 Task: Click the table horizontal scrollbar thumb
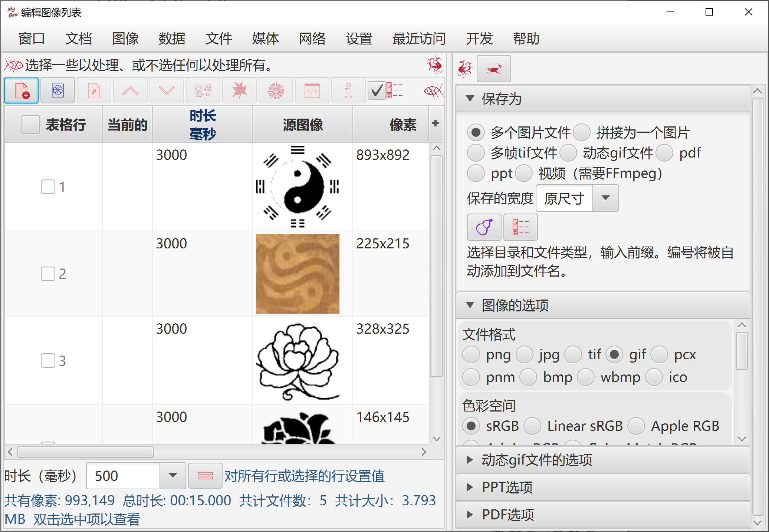click(86, 452)
